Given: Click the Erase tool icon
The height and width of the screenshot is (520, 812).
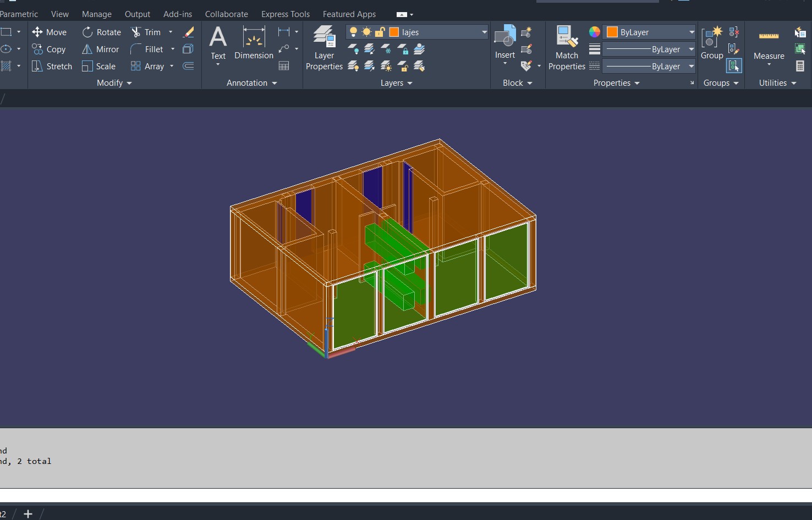Looking at the screenshot, I should pos(188,32).
